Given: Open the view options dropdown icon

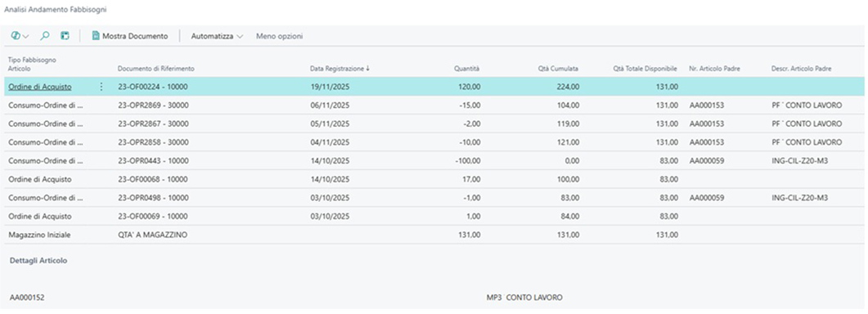Looking at the screenshot, I should point(20,36).
